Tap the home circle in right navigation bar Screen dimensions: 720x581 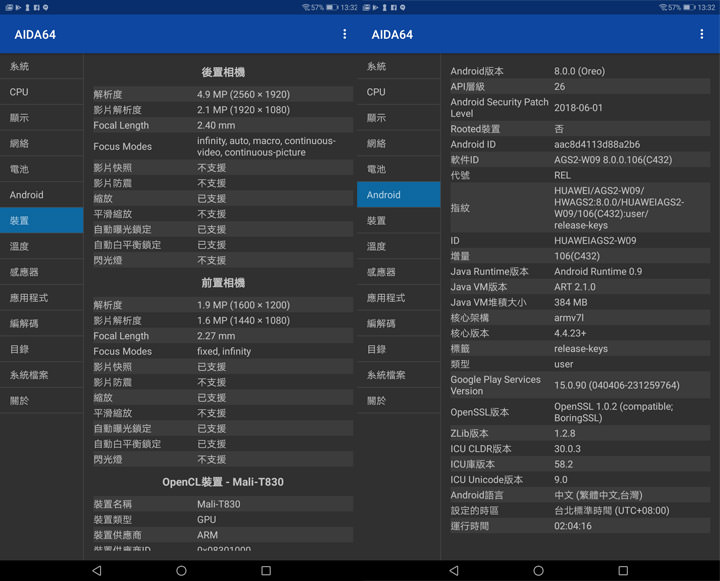538,570
